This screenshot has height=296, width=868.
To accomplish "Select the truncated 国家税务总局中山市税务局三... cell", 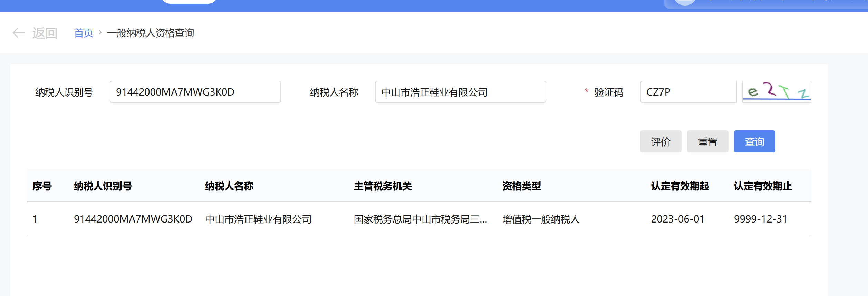I will (420, 219).
